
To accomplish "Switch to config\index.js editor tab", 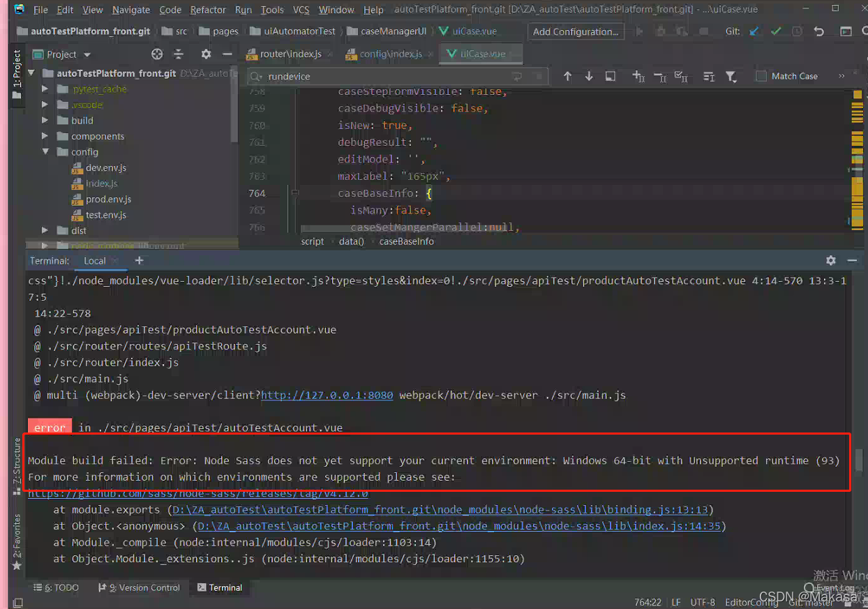I will click(x=389, y=54).
